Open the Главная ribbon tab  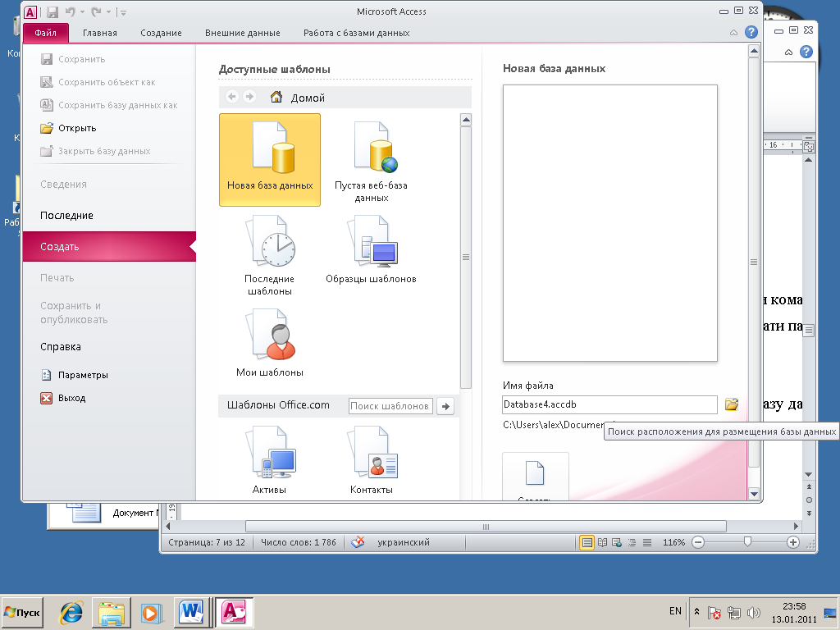(x=99, y=33)
